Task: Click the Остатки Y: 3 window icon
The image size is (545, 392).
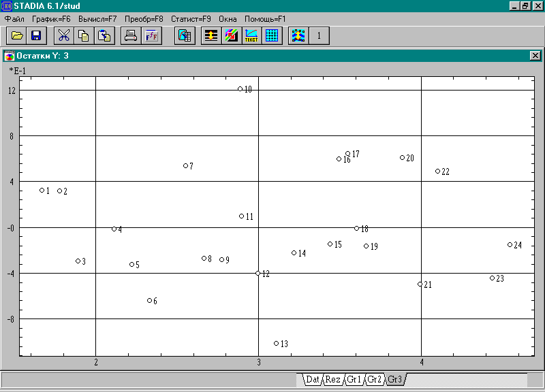Action: (x=10, y=56)
